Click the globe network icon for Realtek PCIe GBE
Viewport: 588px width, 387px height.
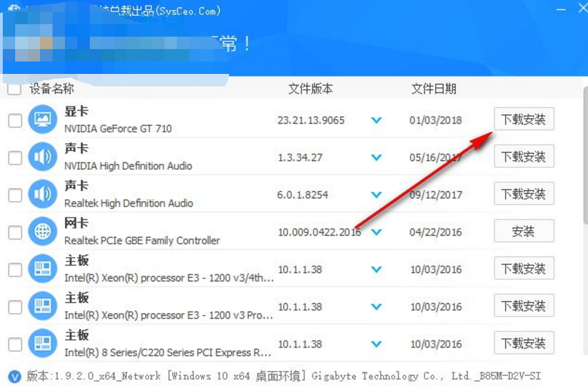[43, 231]
